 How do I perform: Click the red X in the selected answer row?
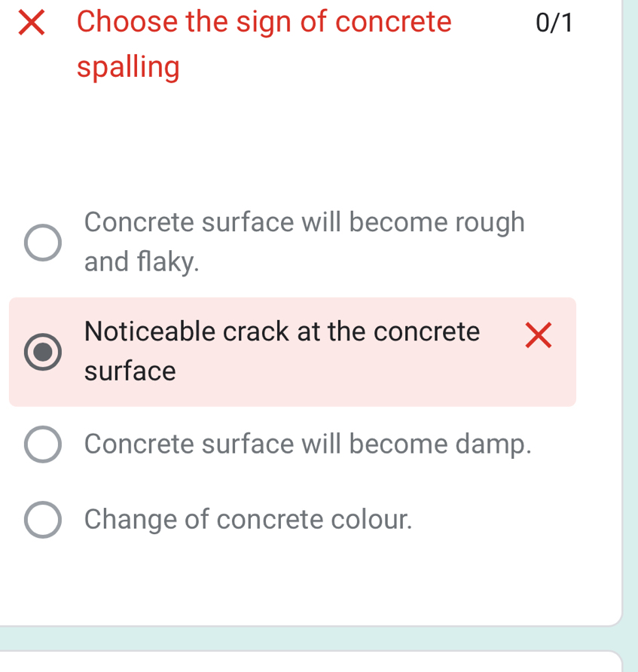click(x=538, y=335)
